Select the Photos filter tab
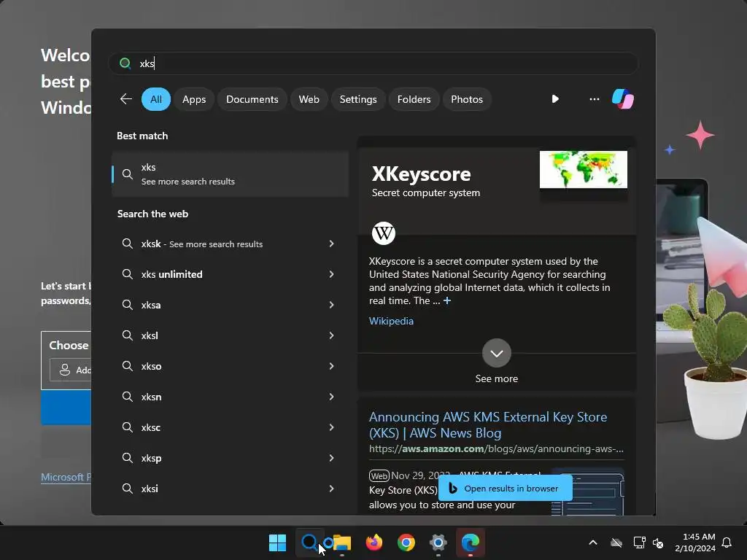Image resolution: width=747 pixels, height=560 pixels. 467,99
